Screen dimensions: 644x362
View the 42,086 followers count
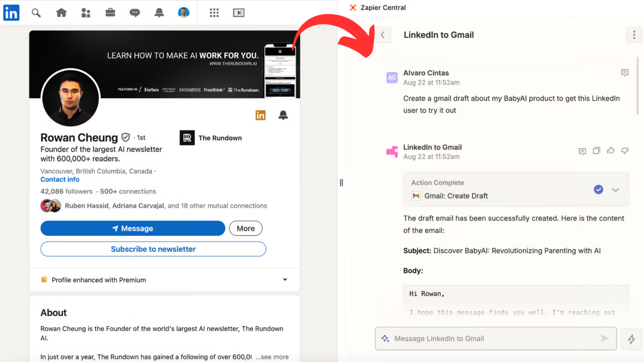click(x=66, y=191)
